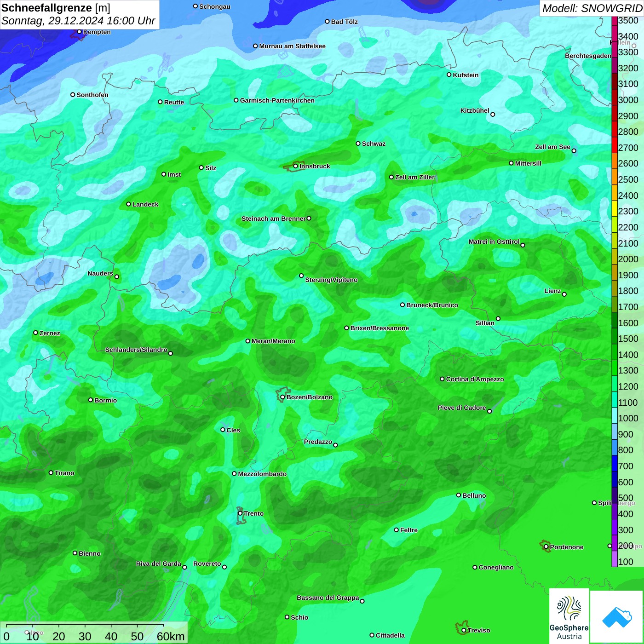Click the Schio label
644x644 pixels.
[299, 617]
